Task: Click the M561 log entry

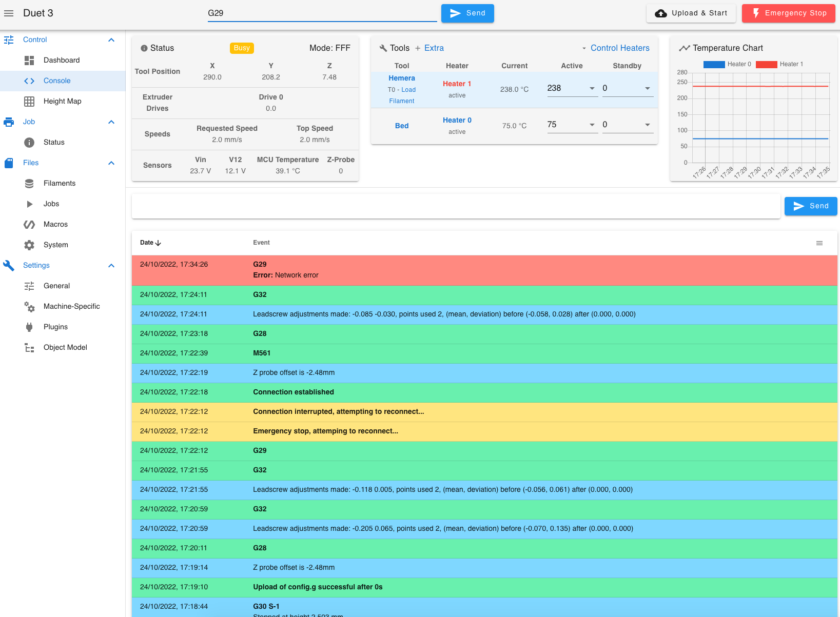Action: [x=484, y=353]
